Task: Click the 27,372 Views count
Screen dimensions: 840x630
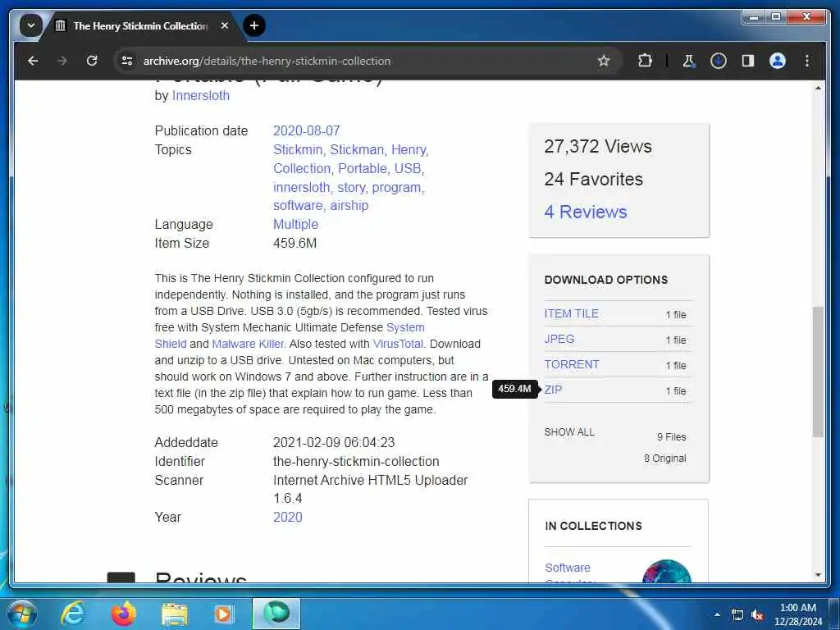Action: (x=598, y=146)
